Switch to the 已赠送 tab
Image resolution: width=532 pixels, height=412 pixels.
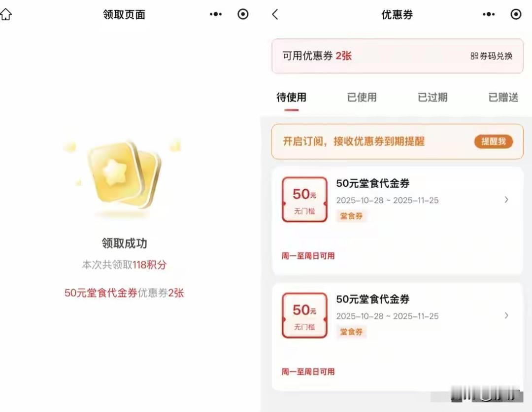click(503, 98)
